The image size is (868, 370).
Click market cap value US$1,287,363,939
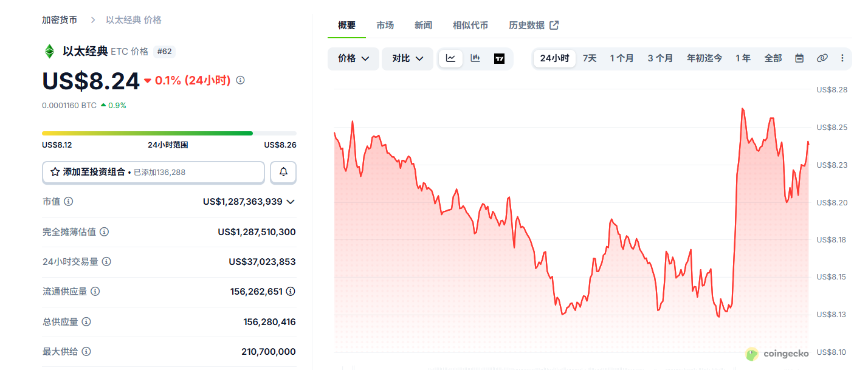point(243,201)
